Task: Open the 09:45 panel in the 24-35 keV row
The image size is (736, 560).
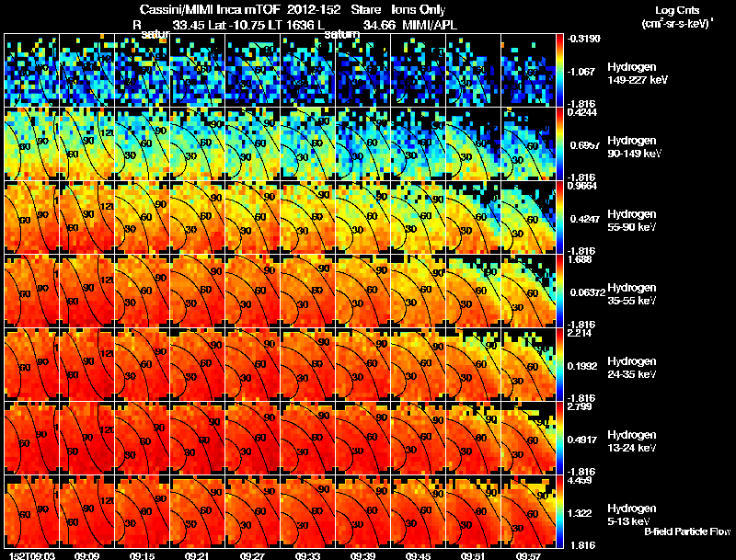Action: pos(419,365)
